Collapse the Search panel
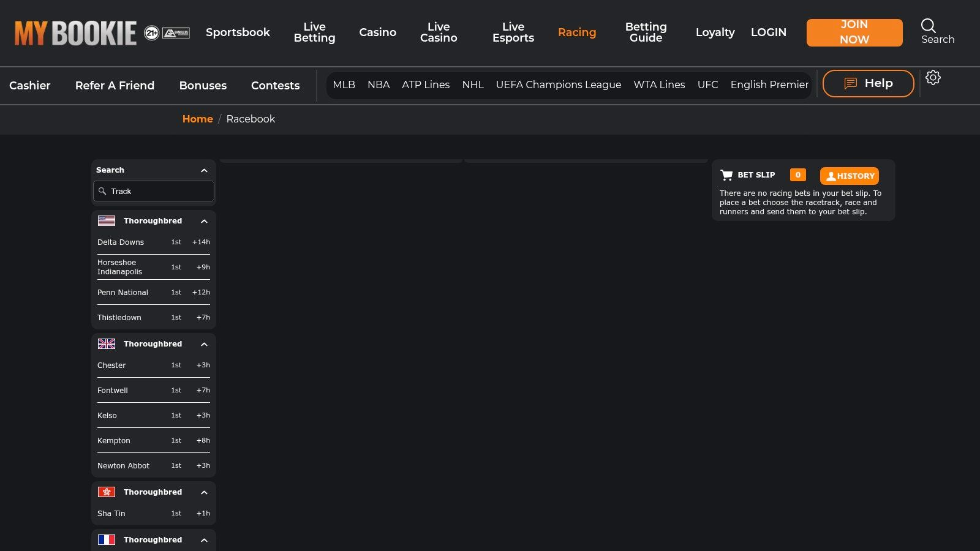This screenshot has width=980, height=551. 204,171
